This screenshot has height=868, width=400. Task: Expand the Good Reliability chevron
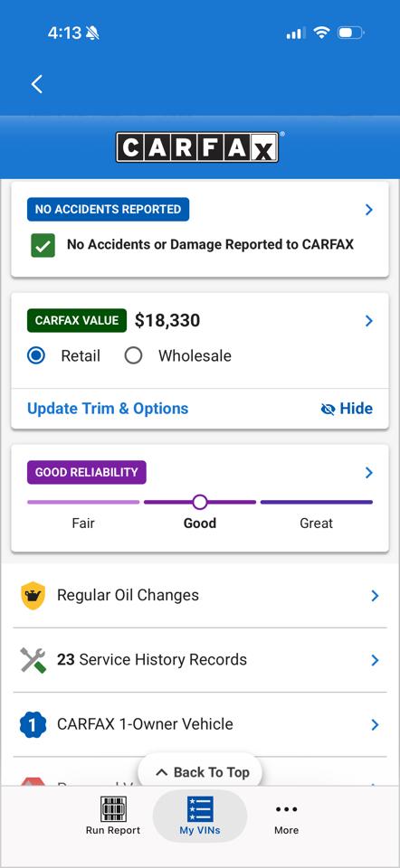[369, 473]
